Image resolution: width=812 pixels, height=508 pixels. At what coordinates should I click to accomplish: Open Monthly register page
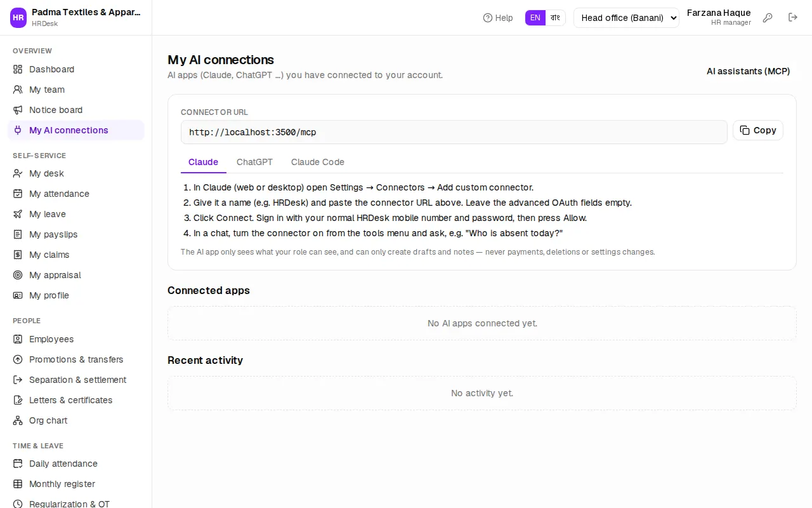[76, 484]
